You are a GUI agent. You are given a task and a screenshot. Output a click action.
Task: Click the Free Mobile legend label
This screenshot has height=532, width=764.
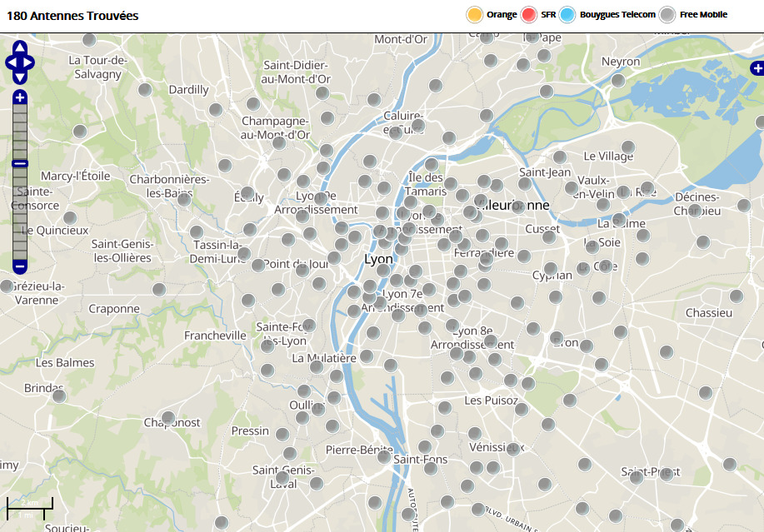point(703,15)
